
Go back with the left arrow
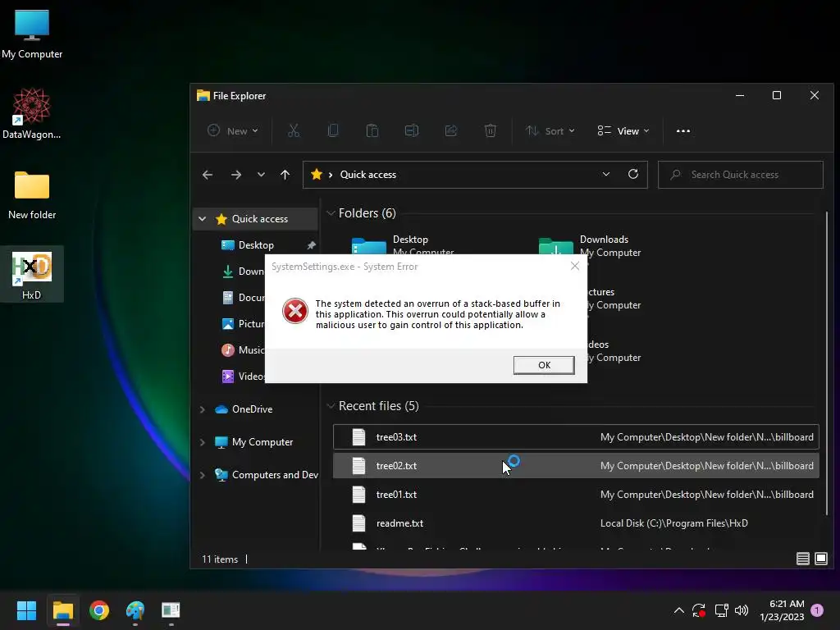[x=208, y=175]
